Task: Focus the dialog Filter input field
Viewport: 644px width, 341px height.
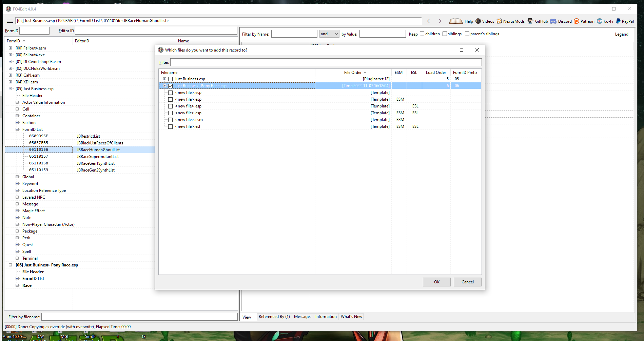Action: [x=326, y=62]
